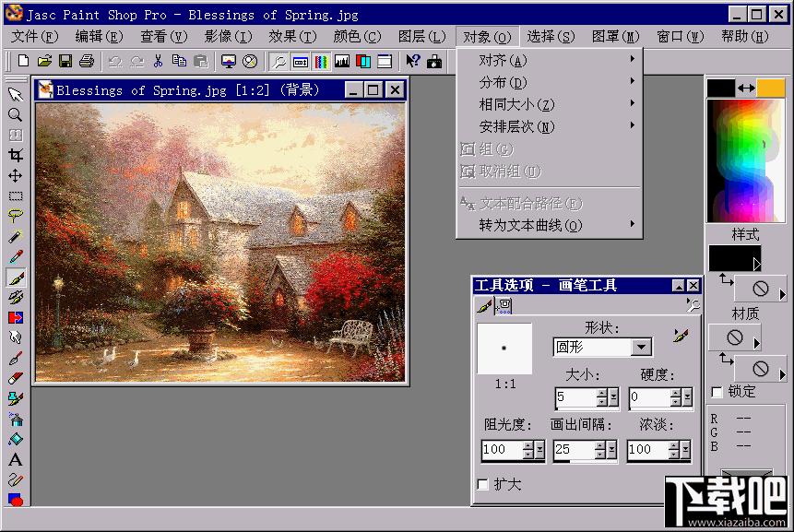
Task: Click the Undo toolbar icon
Action: [115, 61]
